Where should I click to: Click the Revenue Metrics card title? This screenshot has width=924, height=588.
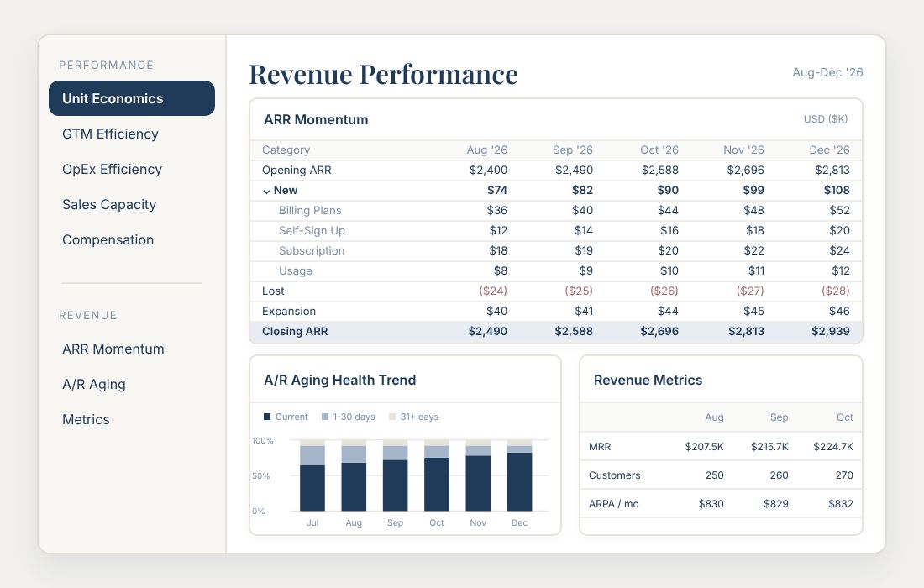point(648,380)
